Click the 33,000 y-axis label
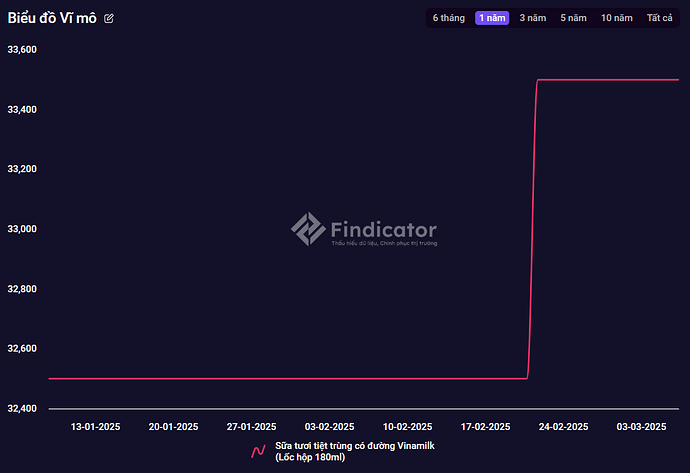690x473 pixels. 22,229
